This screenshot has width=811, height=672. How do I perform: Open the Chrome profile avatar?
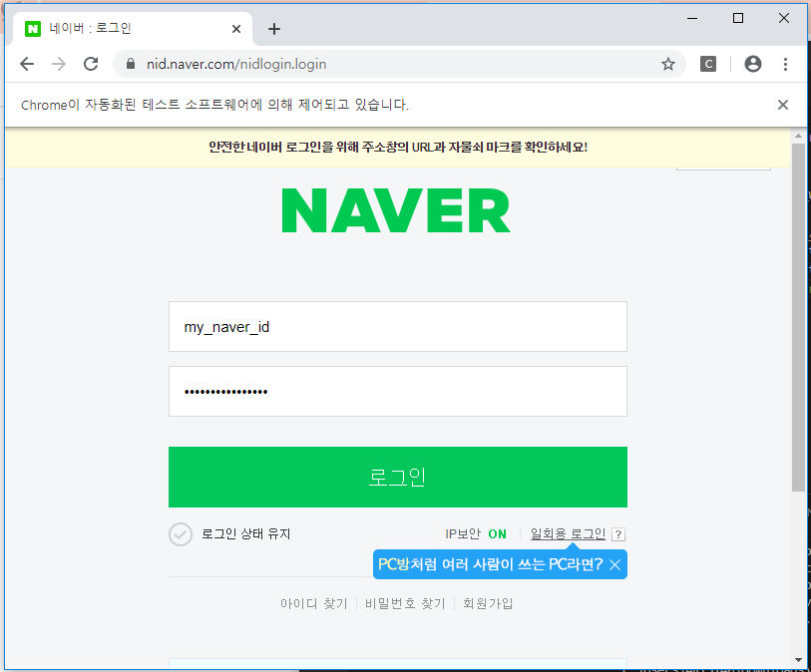[x=753, y=64]
